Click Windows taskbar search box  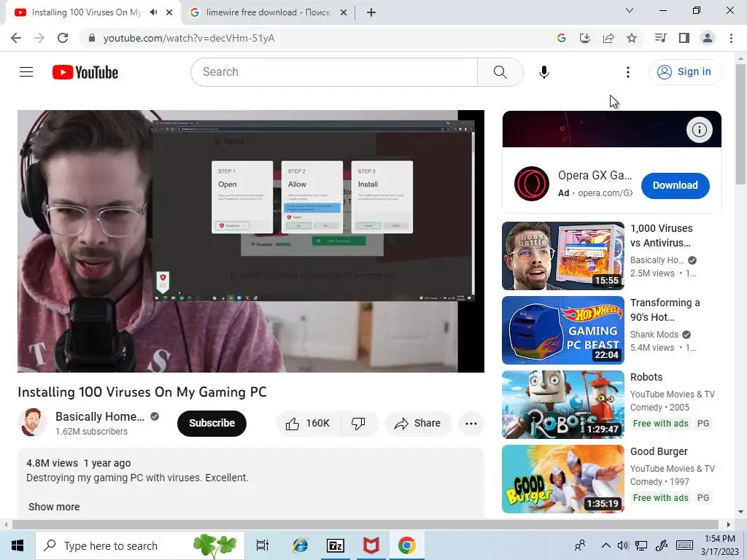click(140, 545)
